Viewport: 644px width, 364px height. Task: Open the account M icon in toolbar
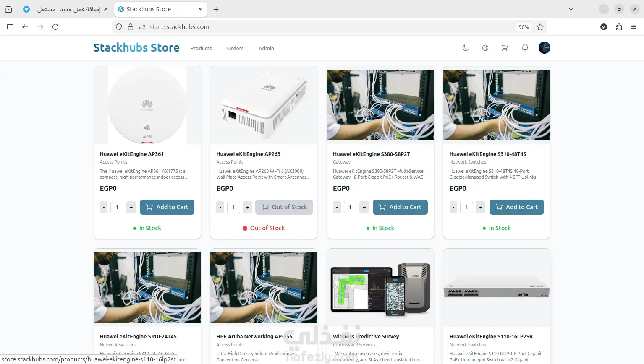pos(604,27)
